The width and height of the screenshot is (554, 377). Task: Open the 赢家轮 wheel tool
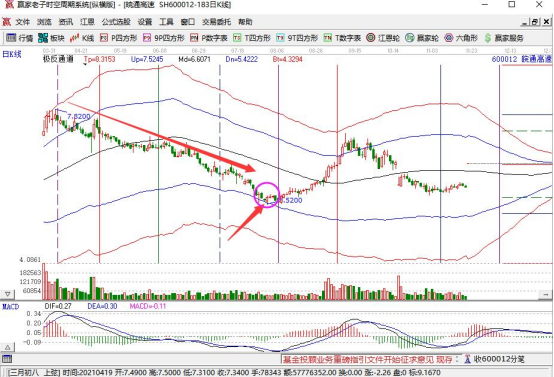tap(422, 38)
